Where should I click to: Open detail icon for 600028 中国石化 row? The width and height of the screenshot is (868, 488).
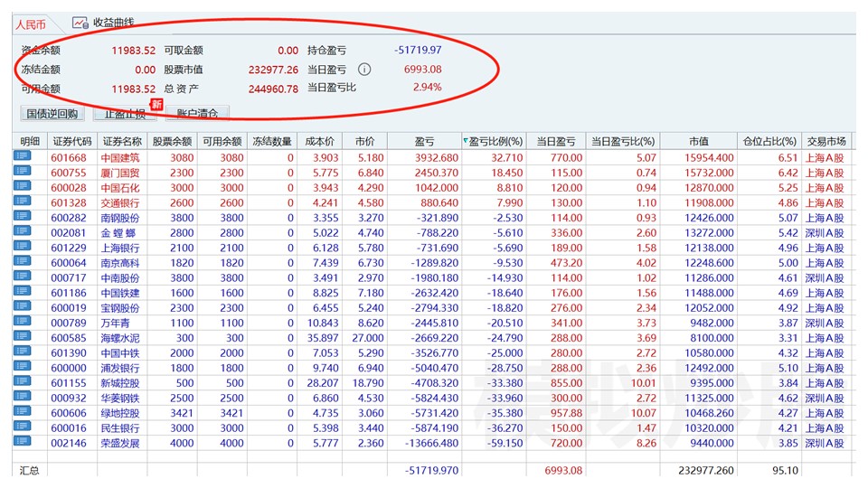tap(22, 186)
